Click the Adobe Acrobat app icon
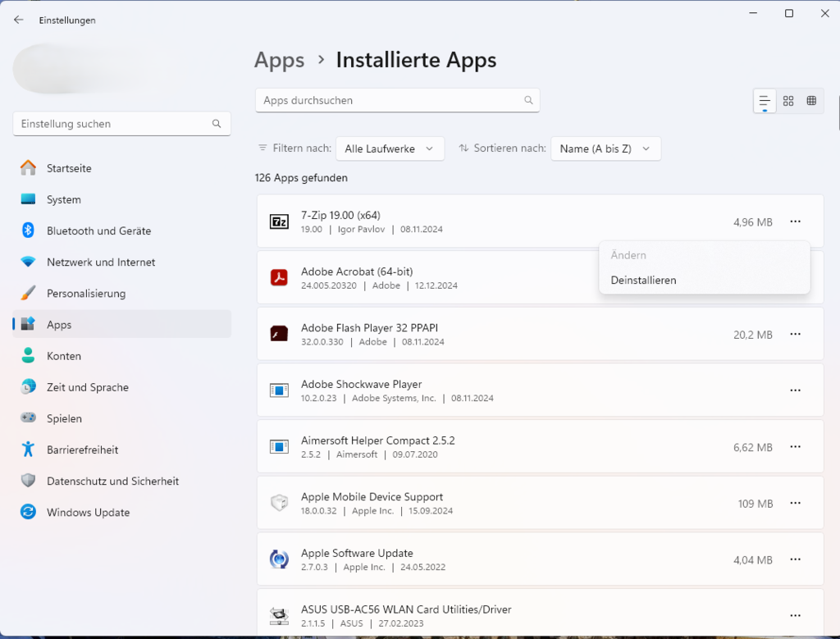The height and width of the screenshot is (639, 840). [279, 277]
